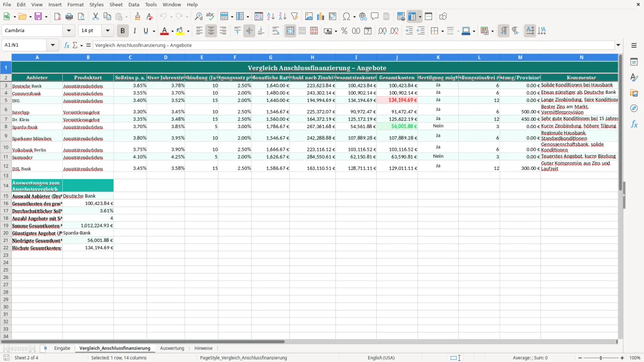The height and width of the screenshot is (362, 644).
Task: Open the Data menu
Action: (134, 4)
